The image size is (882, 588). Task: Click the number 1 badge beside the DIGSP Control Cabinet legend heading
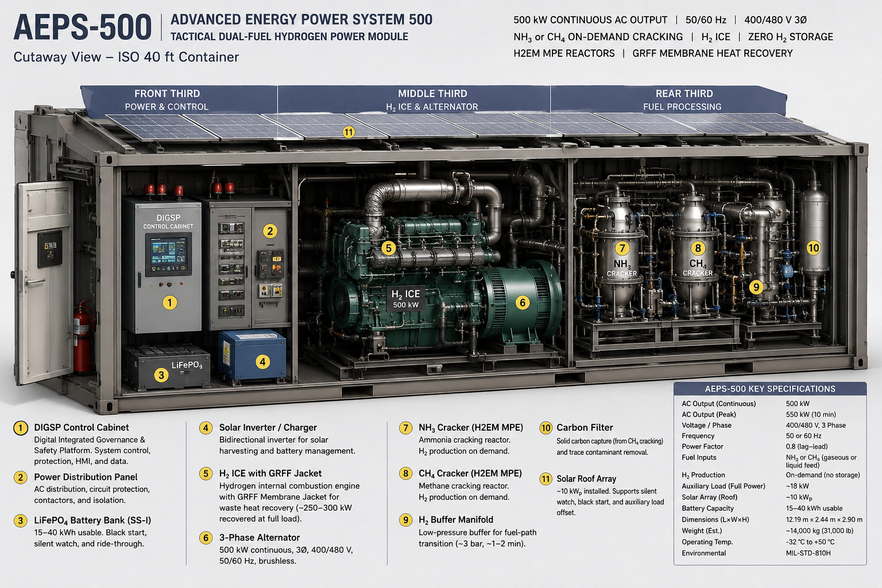(21, 428)
